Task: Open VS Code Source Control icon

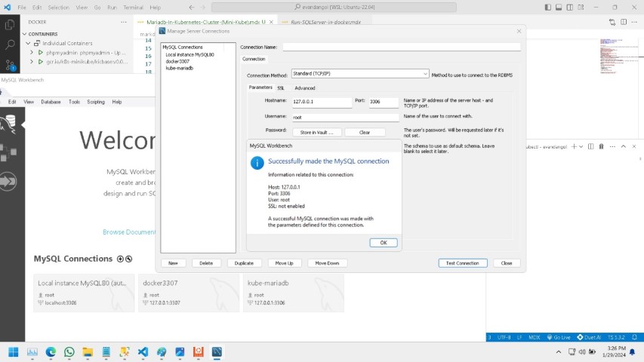Action: click(10, 64)
